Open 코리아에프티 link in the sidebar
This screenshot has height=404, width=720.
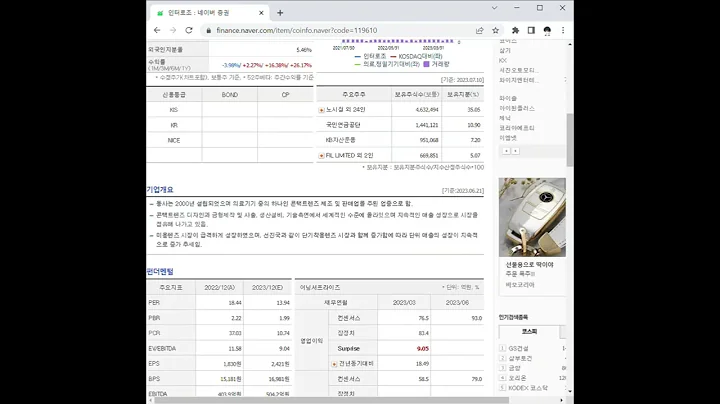click(x=517, y=128)
